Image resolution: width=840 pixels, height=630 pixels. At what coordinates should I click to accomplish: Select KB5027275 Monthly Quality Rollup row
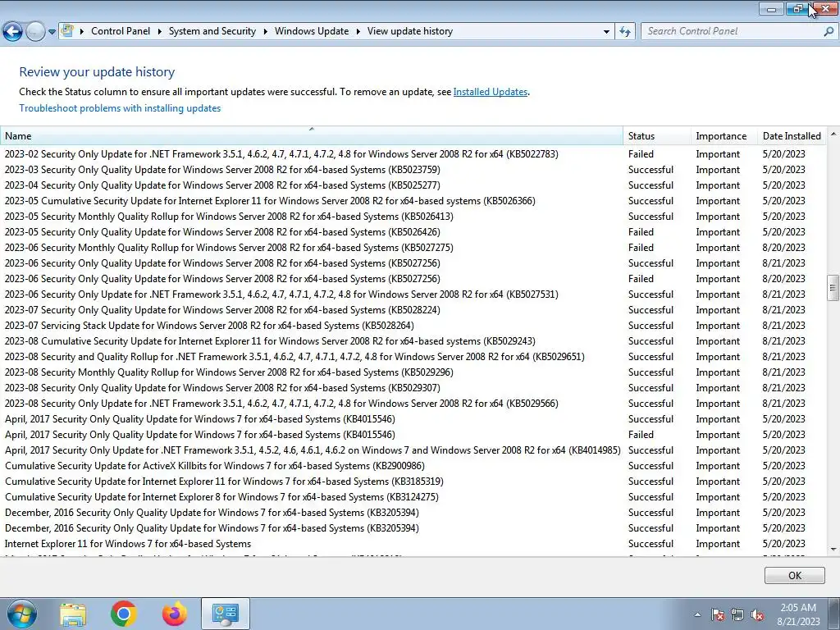pyautogui.click(x=413, y=248)
